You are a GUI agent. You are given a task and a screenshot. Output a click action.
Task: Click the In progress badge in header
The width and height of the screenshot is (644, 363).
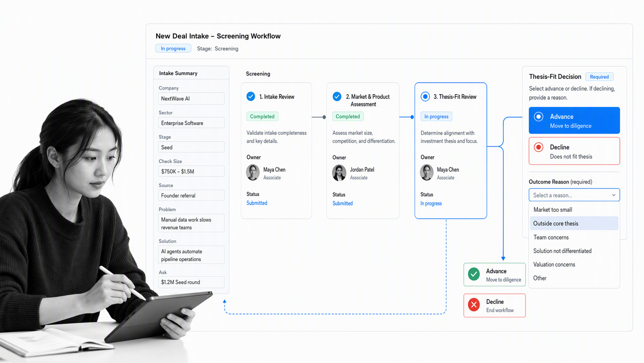[173, 48]
